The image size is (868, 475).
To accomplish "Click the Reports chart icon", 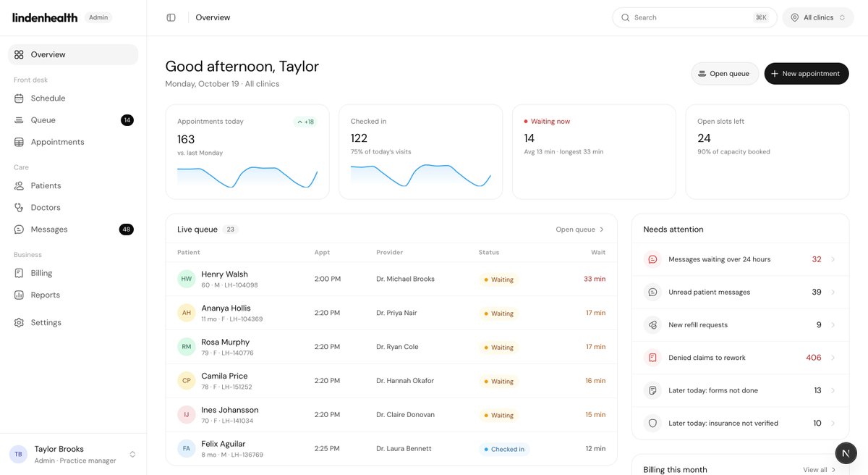I will pos(19,295).
